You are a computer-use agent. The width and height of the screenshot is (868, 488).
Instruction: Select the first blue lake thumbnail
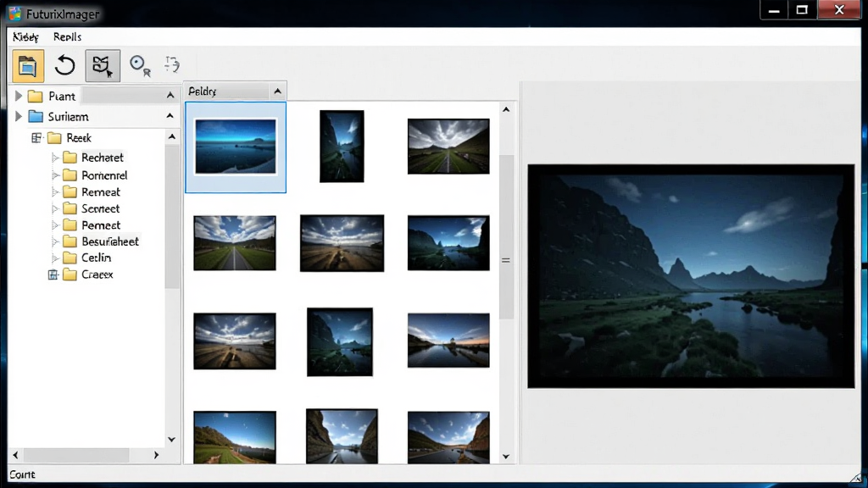click(236, 147)
